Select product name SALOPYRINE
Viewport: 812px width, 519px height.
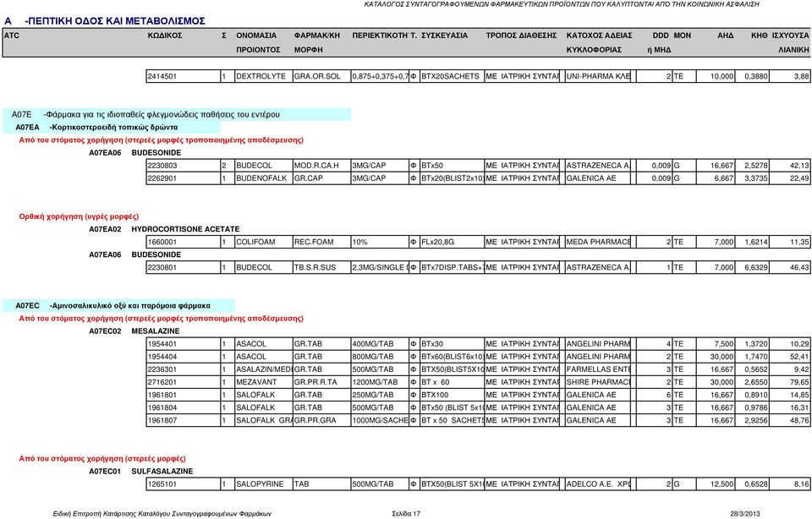[x=264, y=484]
